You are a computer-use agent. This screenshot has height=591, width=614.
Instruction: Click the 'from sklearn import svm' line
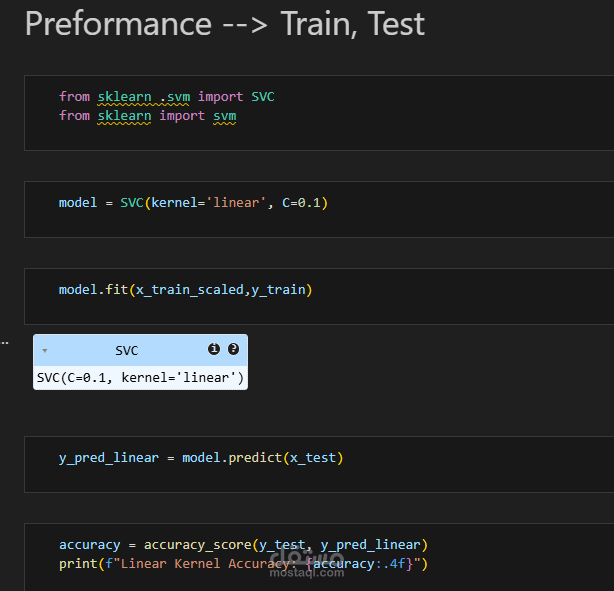point(147,115)
